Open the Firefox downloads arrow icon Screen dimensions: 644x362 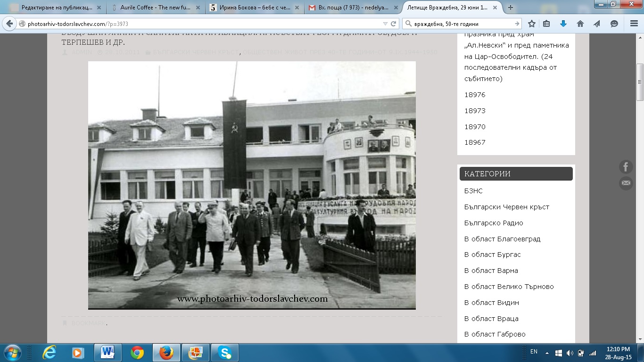point(563,24)
